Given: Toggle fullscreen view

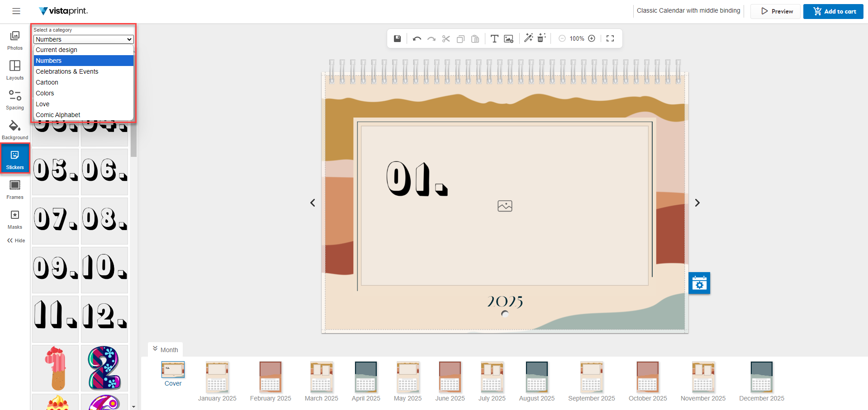Looking at the screenshot, I should click(x=610, y=38).
